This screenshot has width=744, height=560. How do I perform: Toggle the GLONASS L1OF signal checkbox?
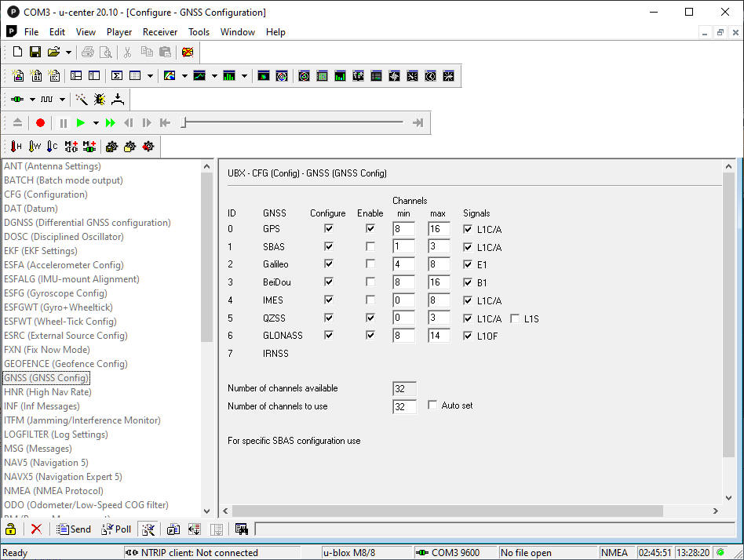point(468,336)
